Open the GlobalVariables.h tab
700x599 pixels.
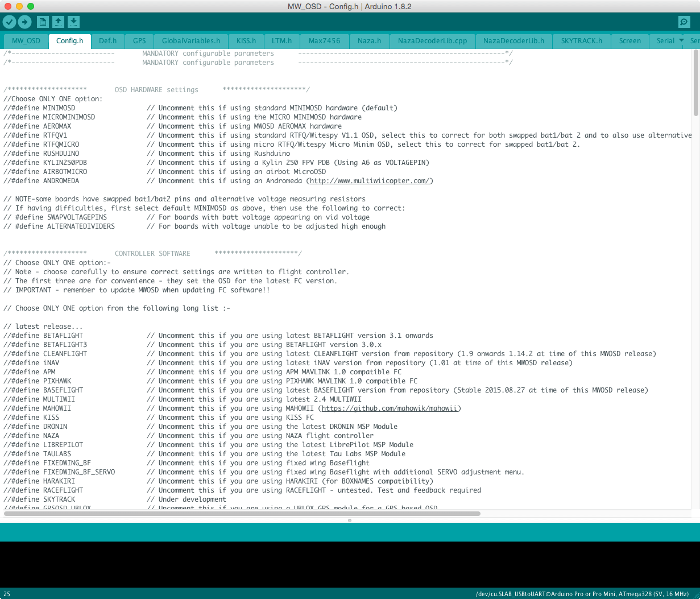coord(191,41)
